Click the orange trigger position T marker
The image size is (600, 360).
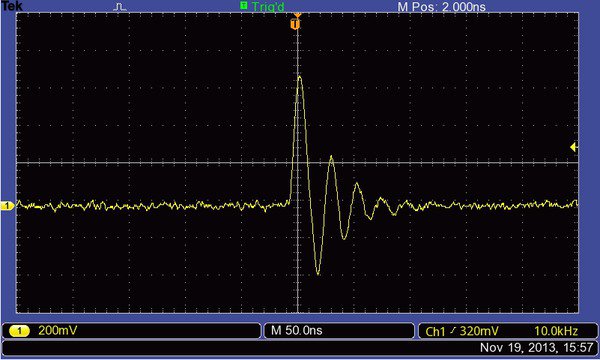pyautogui.click(x=295, y=24)
